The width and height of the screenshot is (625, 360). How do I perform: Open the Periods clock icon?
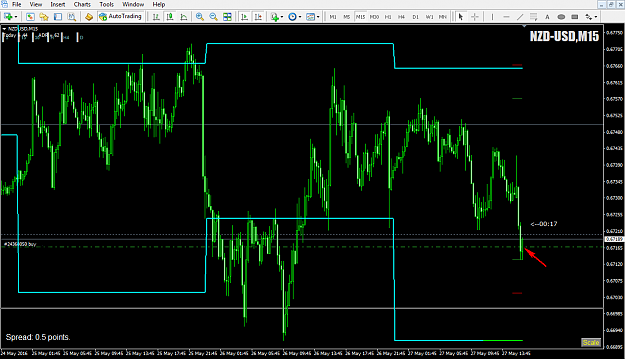pos(293,17)
